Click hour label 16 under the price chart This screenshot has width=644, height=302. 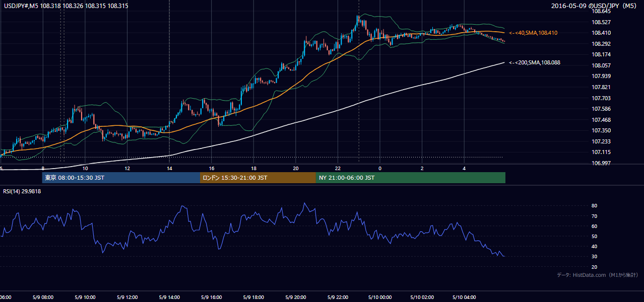(212, 168)
